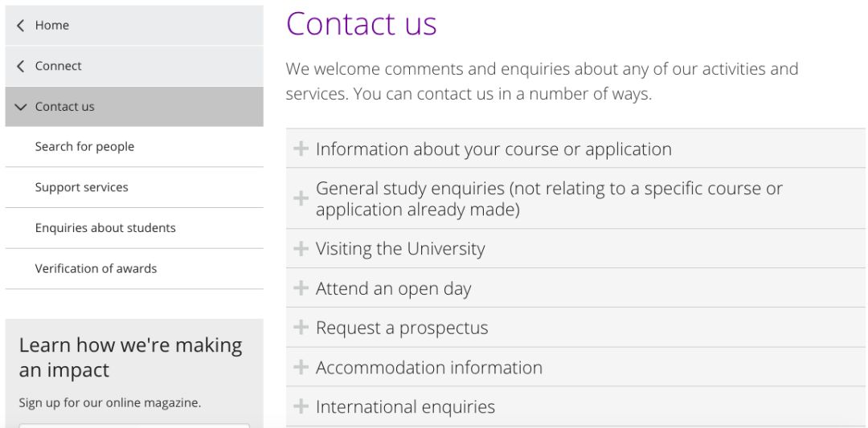Expand the Accommodation information section heading
Screen dimensions: 868x428
tap(429, 368)
